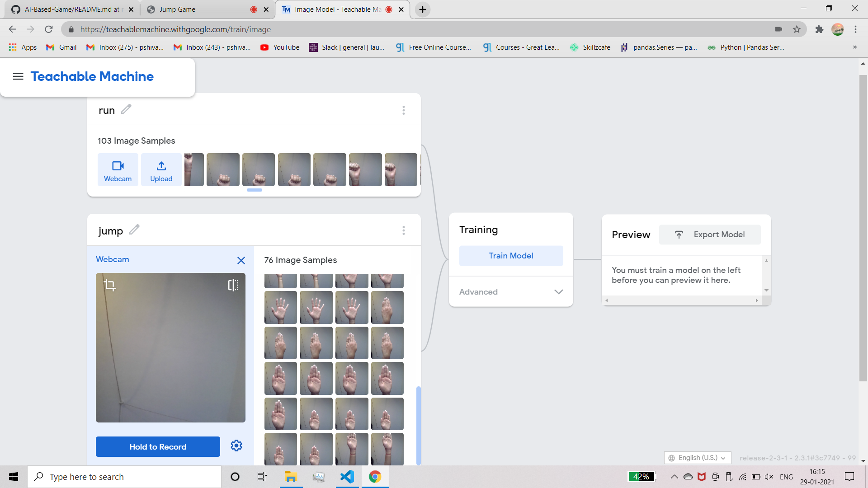Rename the jump class using the pencil icon

point(134,230)
